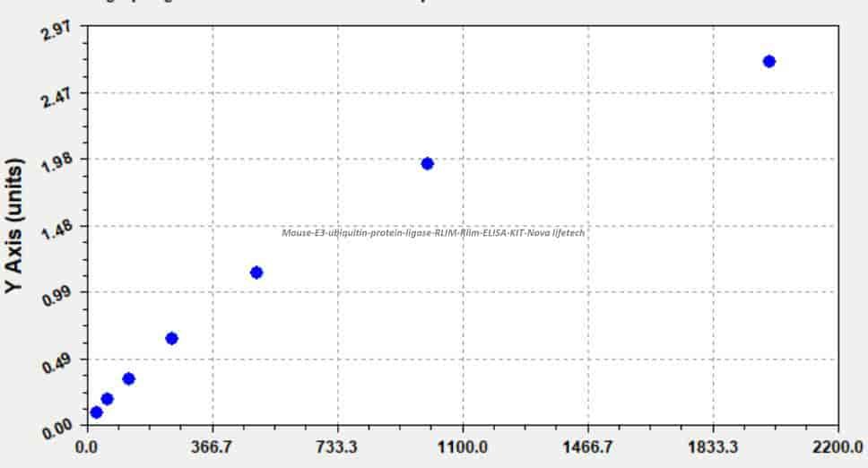Click the '733.3' x-axis label

click(x=336, y=447)
